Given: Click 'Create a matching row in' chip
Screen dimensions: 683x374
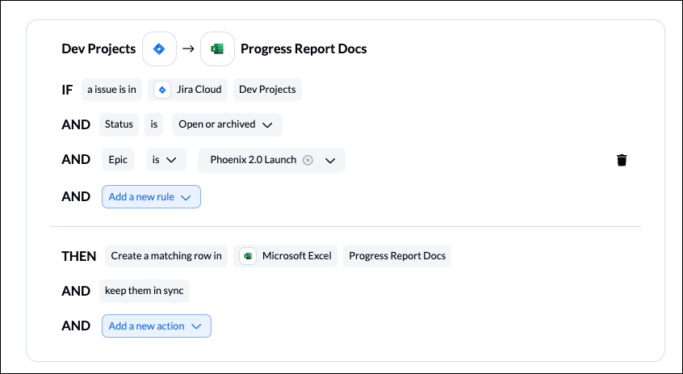Looking at the screenshot, I should point(166,256).
